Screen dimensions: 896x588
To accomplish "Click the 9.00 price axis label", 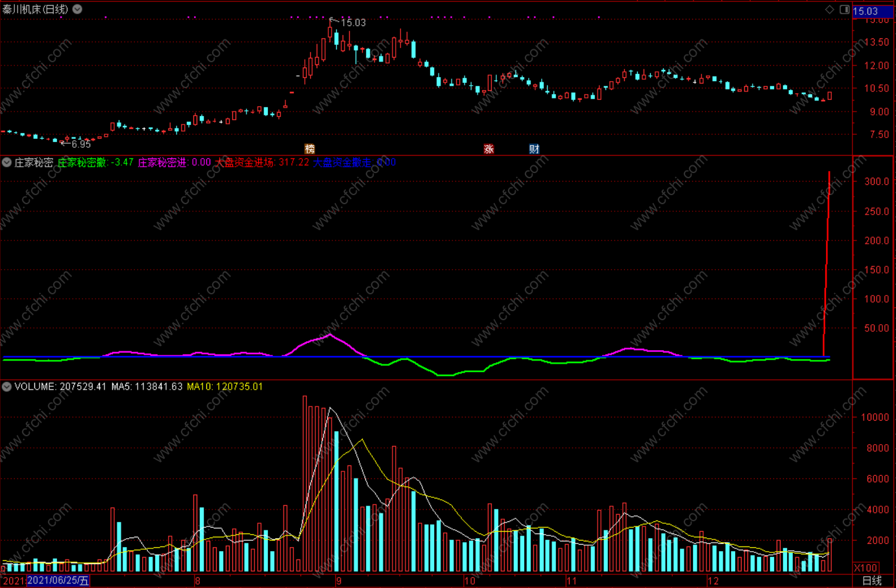I will point(879,112).
